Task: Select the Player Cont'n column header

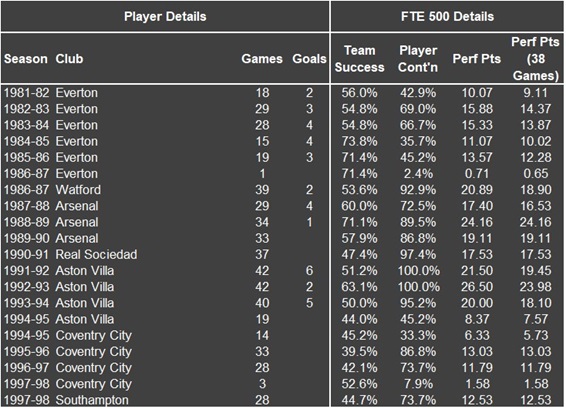Action: pyautogui.click(x=418, y=59)
